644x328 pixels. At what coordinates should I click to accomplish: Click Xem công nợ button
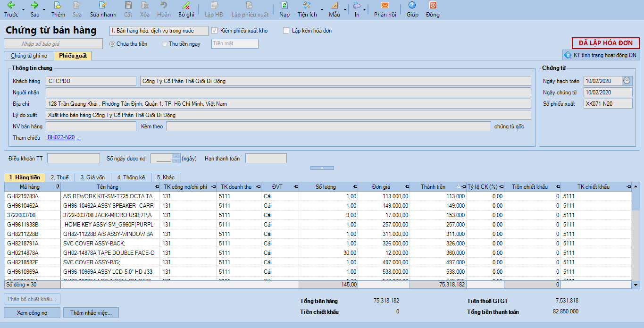click(x=32, y=312)
